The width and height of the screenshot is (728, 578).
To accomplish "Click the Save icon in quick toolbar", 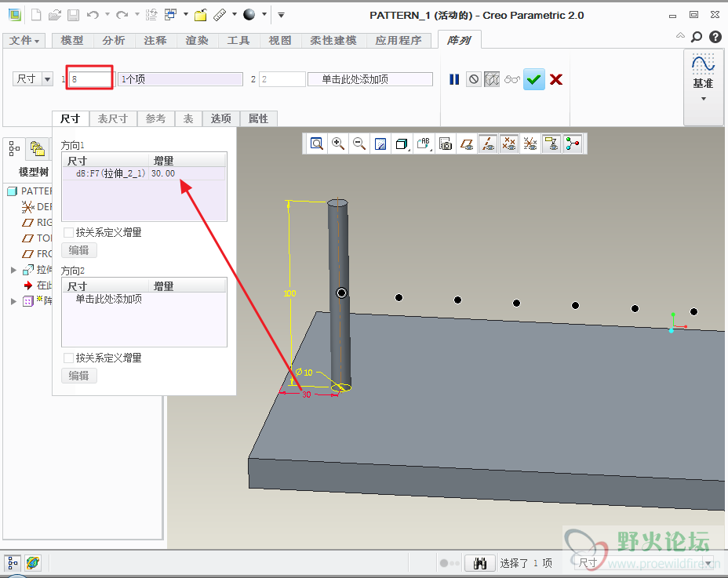I will (x=74, y=15).
